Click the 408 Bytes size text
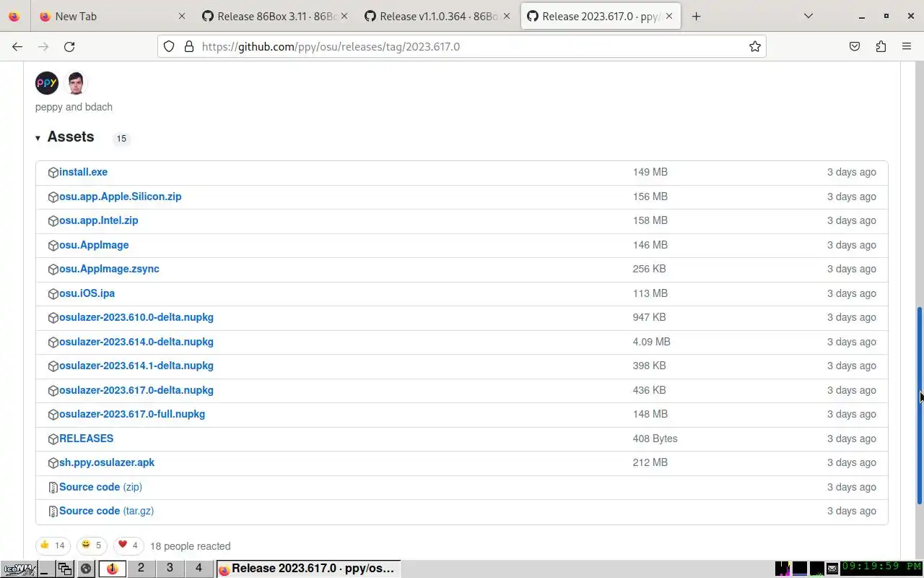Viewport: 924px width, 578px height. pyautogui.click(x=655, y=439)
